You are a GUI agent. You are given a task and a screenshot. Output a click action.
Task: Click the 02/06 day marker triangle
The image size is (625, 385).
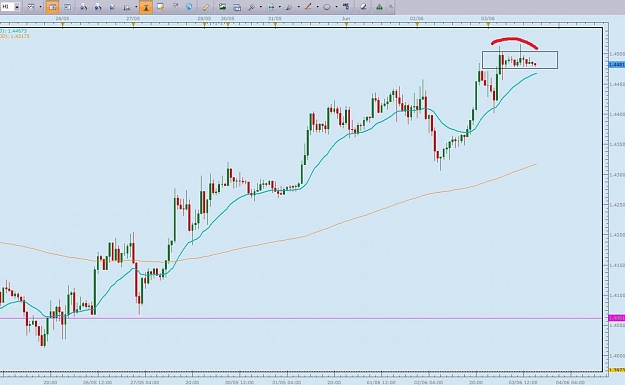point(417,25)
